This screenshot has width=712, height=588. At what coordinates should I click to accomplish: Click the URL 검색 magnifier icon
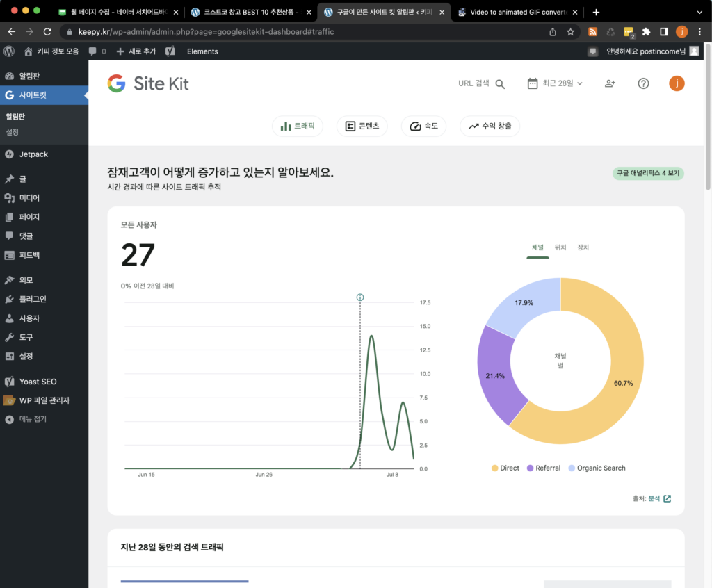[x=500, y=84]
